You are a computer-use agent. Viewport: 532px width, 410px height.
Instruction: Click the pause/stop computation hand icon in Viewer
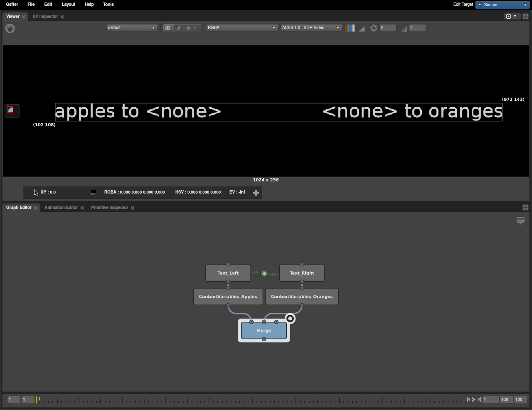[10, 28]
